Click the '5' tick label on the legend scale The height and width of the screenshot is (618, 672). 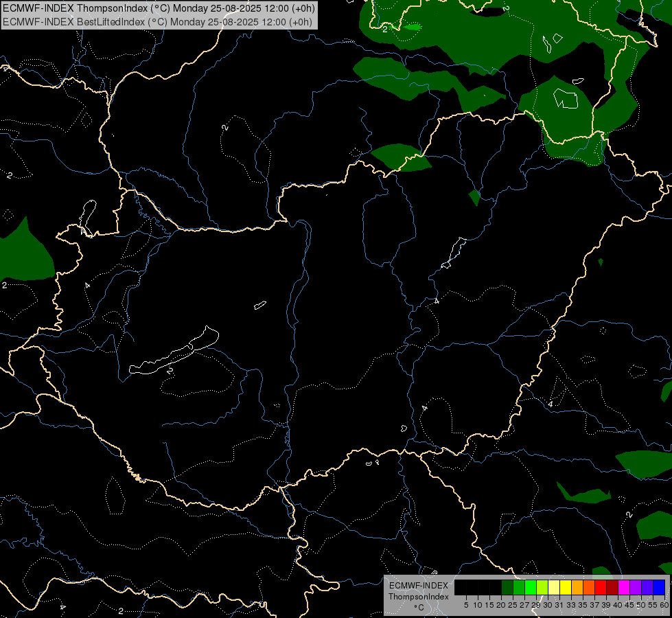pyautogui.click(x=466, y=605)
